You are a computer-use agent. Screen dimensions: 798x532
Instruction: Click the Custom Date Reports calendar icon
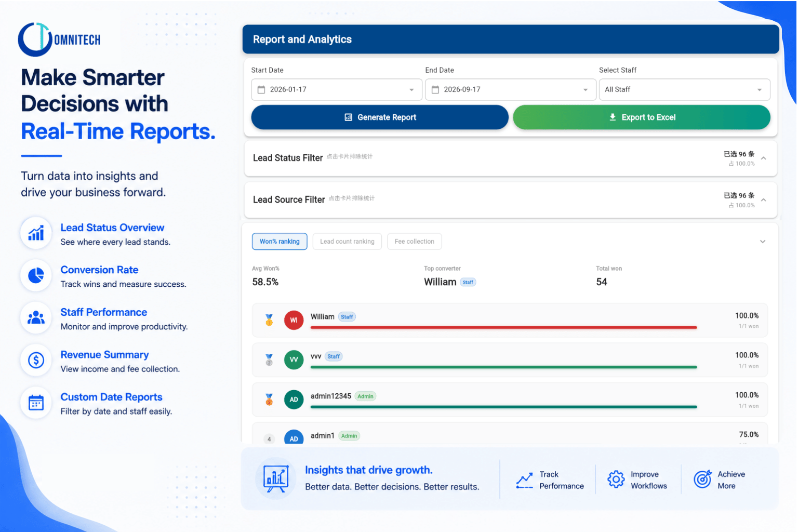[36, 403]
